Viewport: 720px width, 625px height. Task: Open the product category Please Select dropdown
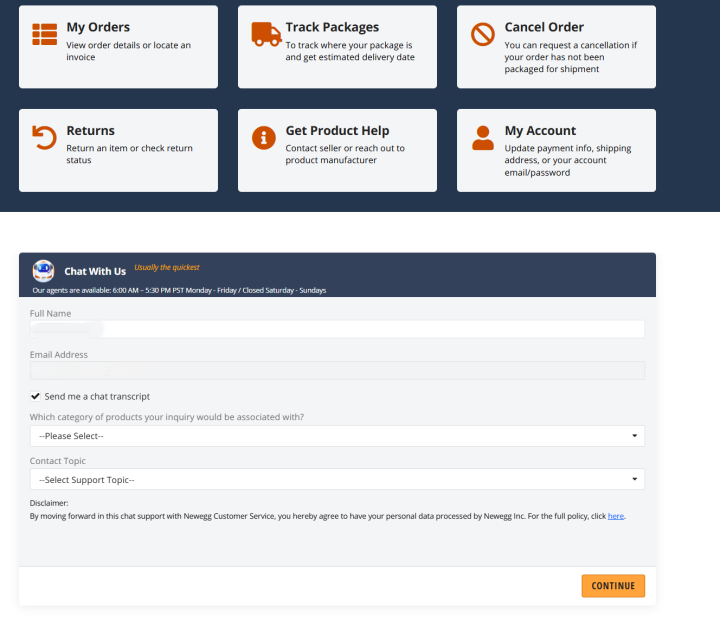pos(337,436)
